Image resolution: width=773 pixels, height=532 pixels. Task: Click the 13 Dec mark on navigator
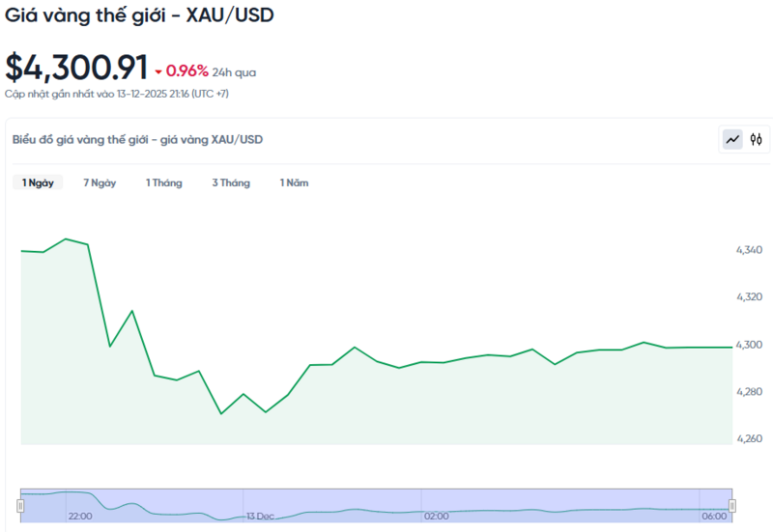click(259, 517)
